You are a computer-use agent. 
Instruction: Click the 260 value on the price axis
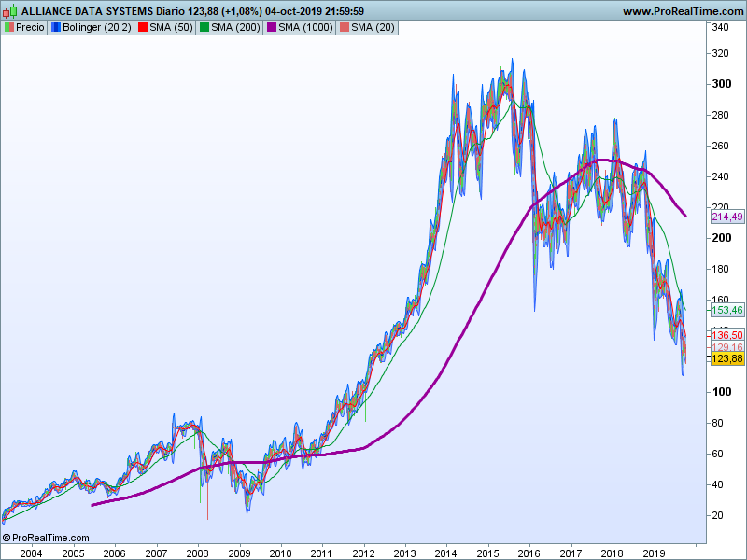(x=720, y=146)
